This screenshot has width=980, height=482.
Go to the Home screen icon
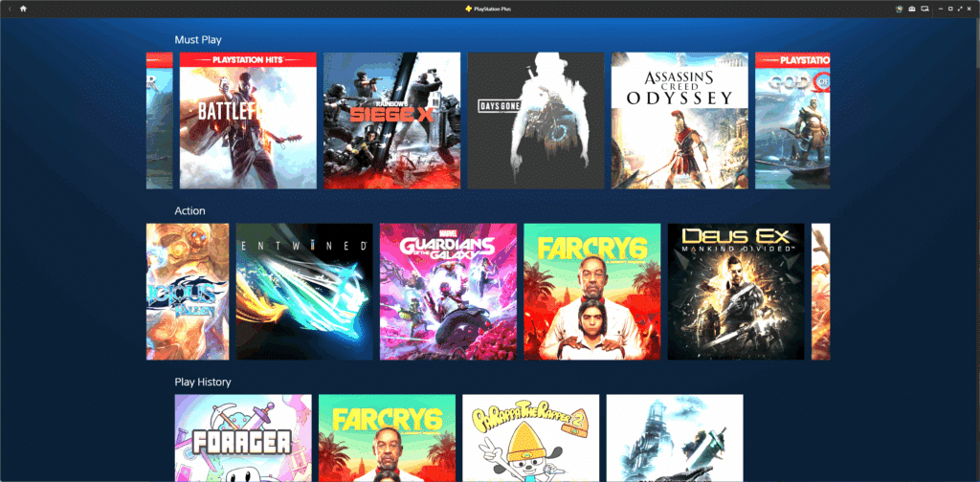click(x=23, y=9)
